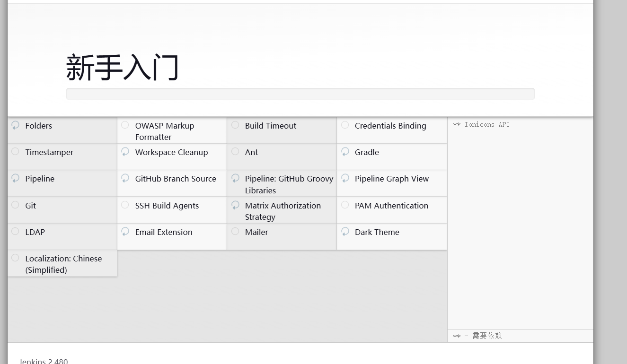The height and width of the screenshot is (364, 627).
Task: Click the Pipeline: GitHub Groovy Libraries text
Action: click(289, 184)
